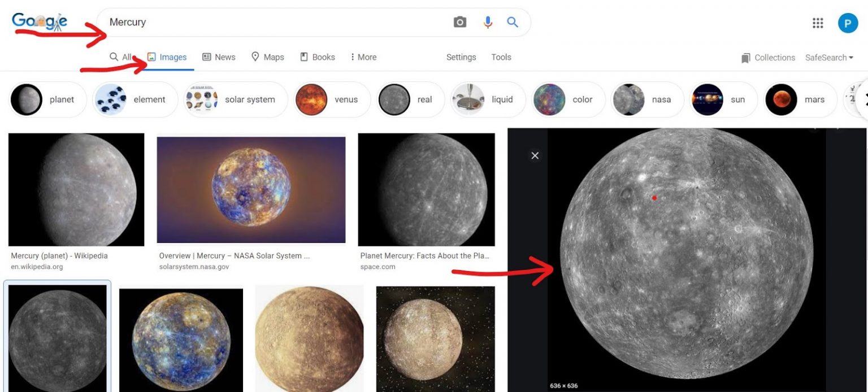This screenshot has height=392, width=868.
Task: Click the blue magnifier search button
Action: coord(513,22)
